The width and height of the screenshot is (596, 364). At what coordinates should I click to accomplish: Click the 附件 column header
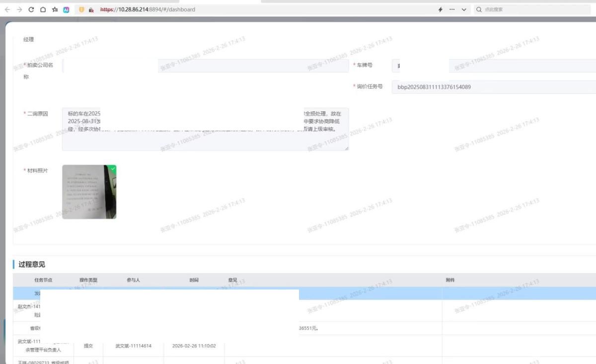[x=450, y=280]
